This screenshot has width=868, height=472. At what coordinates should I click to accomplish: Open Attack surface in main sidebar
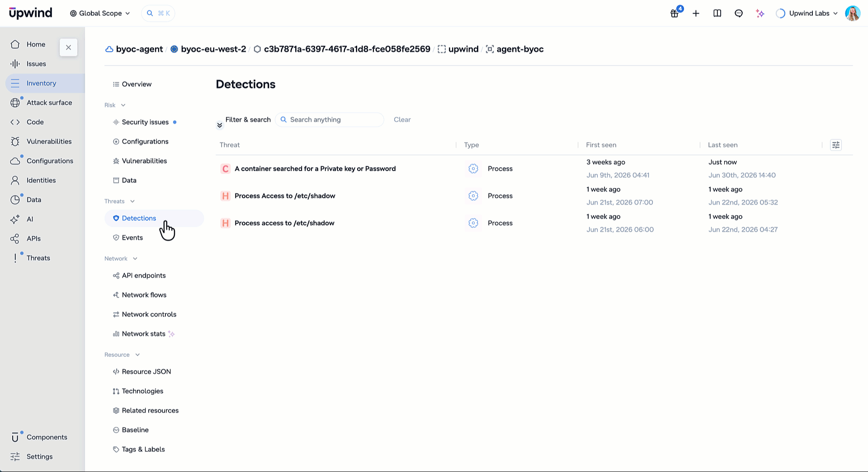point(49,103)
